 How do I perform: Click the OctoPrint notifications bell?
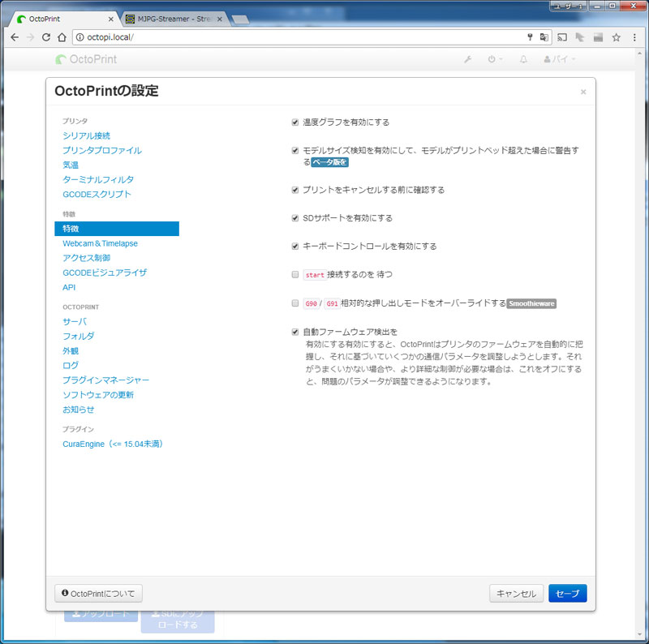point(523,59)
